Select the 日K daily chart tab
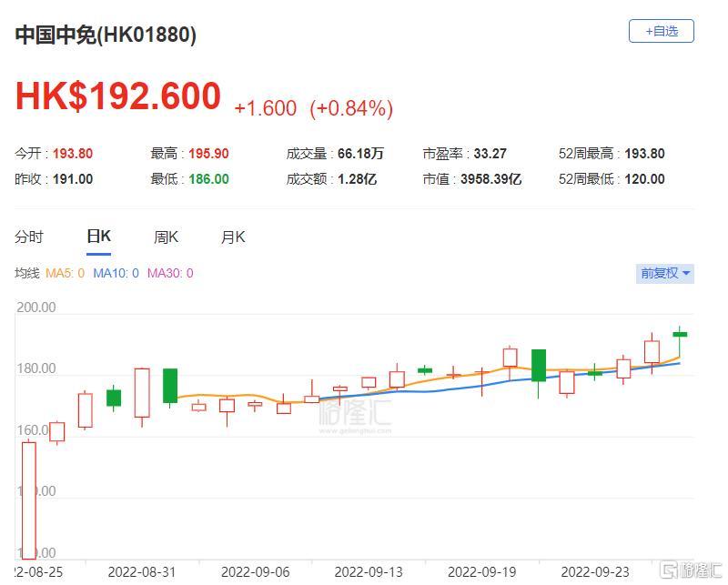The height and width of the screenshot is (585, 728). (98, 237)
